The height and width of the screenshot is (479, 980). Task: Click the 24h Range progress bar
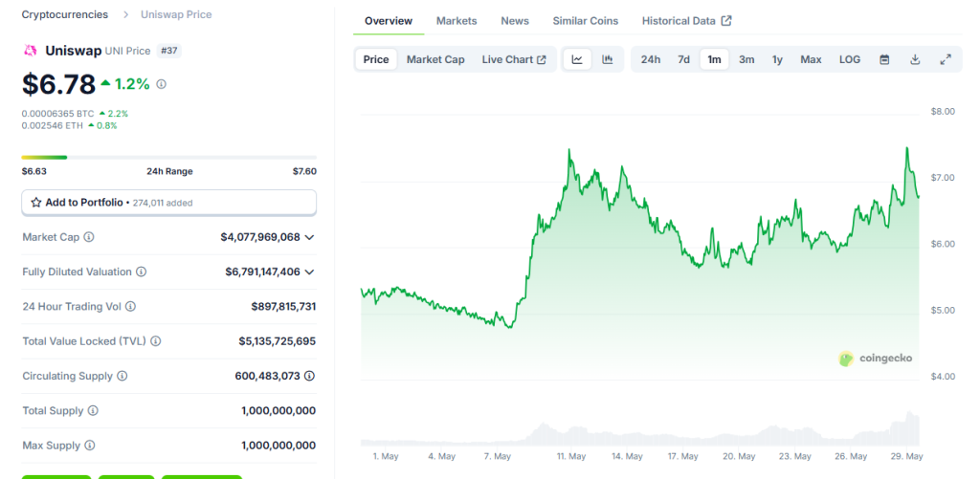pos(168,158)
